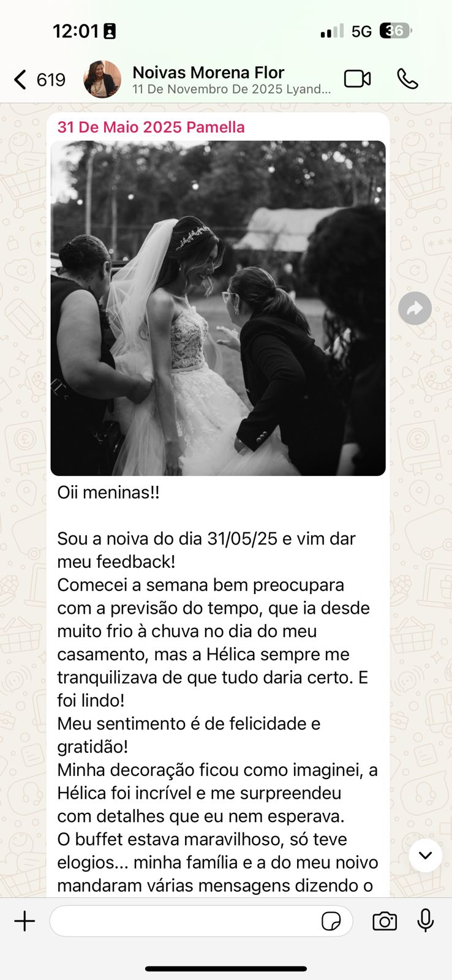Open the sticker picker in message field

(x=331, y=921)
